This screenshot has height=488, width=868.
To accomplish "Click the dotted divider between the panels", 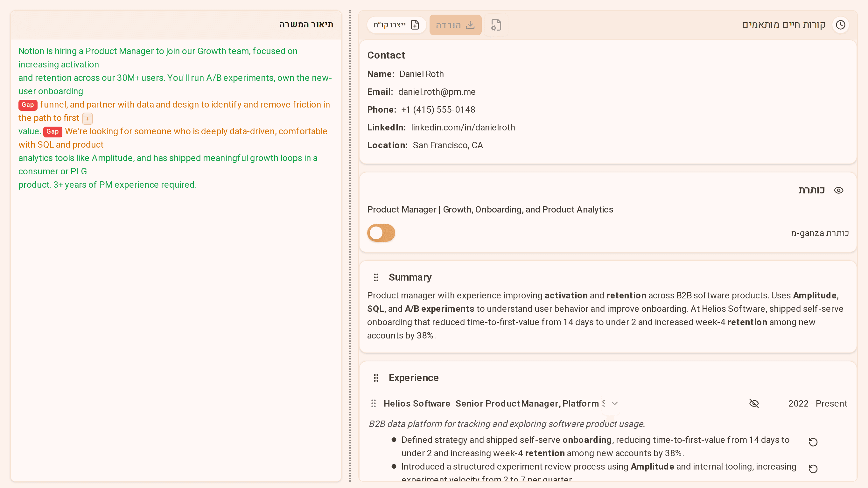I will (x=350, y=246).
